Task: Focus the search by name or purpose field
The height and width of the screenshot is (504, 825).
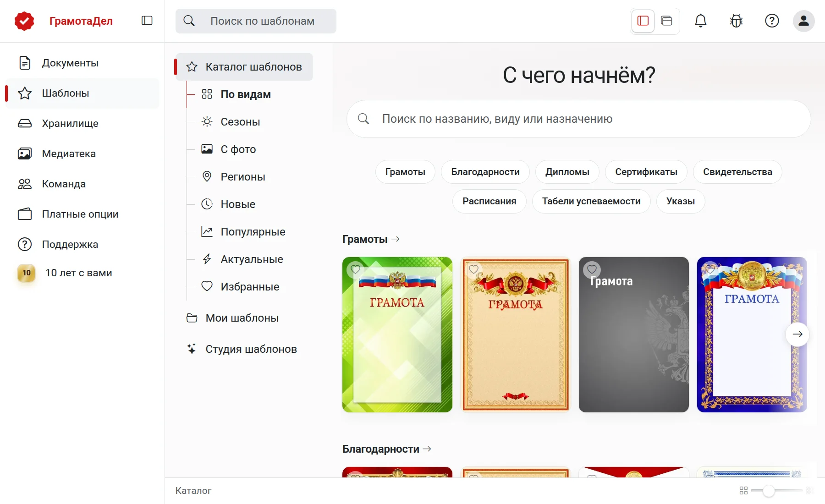Action: (x=578, y=119)
